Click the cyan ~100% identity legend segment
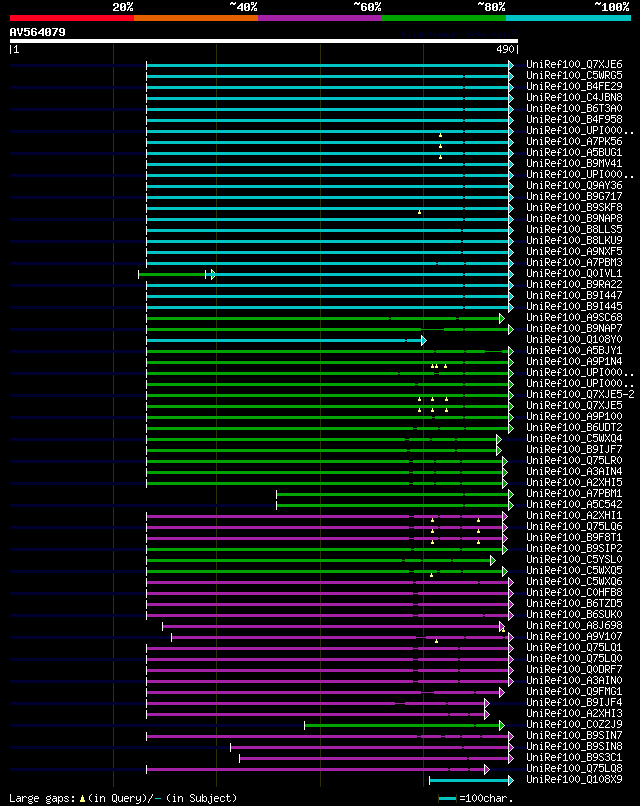 click(x=569, y=18)
